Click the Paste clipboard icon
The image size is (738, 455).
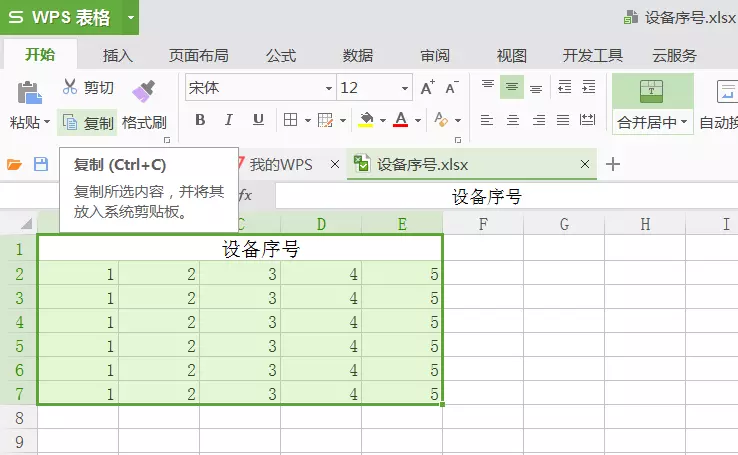29,93
